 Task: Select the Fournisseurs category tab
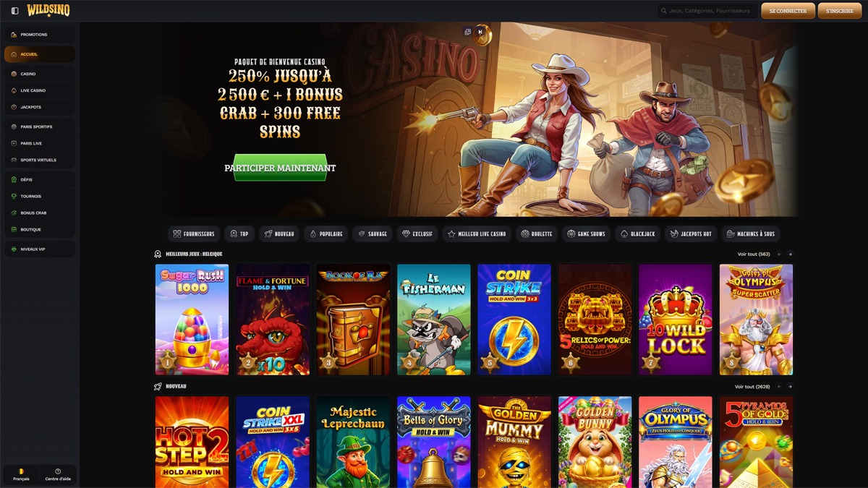click(x=194, y=234)
